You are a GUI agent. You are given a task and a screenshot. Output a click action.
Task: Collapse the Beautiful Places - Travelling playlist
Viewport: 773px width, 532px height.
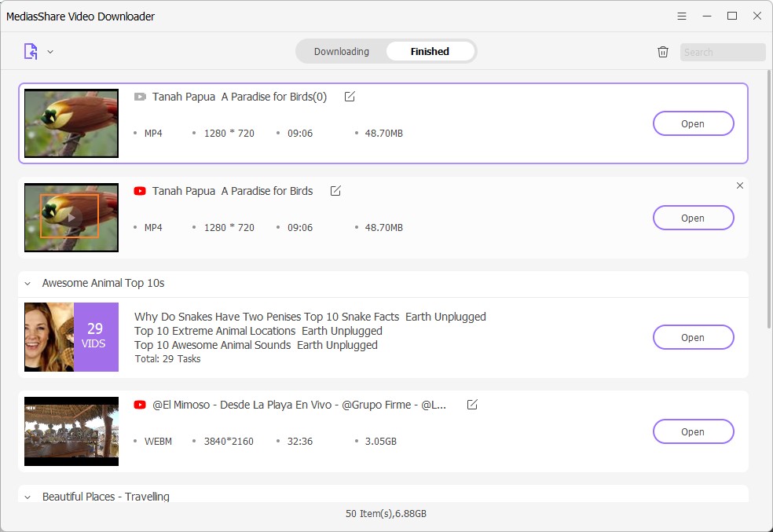28,497
